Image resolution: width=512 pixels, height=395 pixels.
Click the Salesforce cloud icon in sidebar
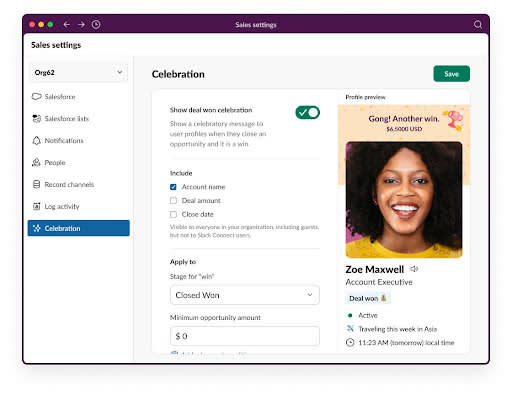click(36, 97)
